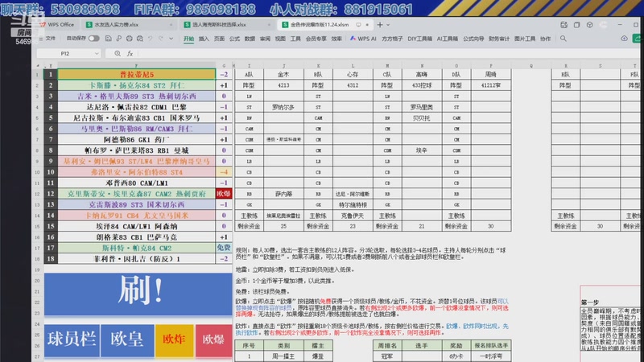
Task: Click the cloud upload icon
Action: point(624,39)
